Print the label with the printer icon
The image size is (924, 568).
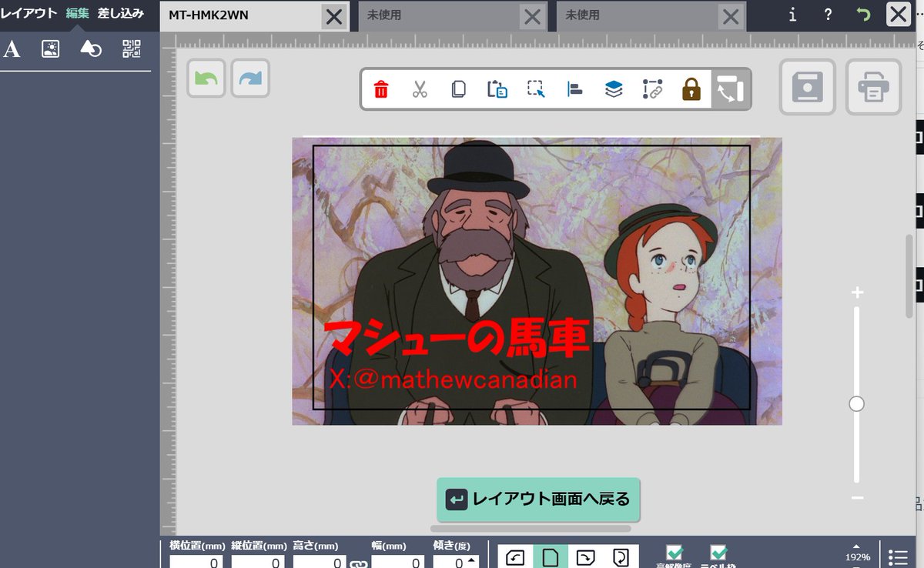pyautogui.click(x=873, y=87)
